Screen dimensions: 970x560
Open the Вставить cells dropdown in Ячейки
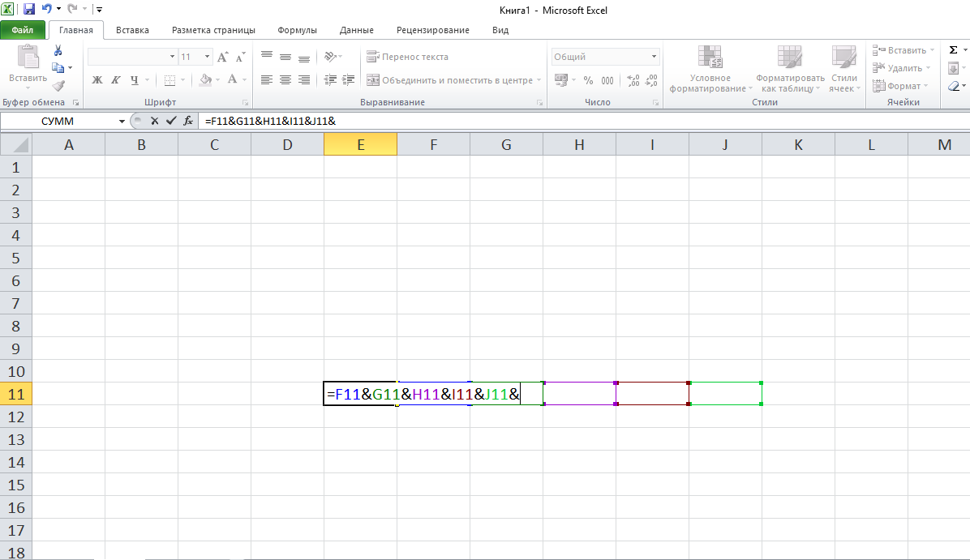903,50
